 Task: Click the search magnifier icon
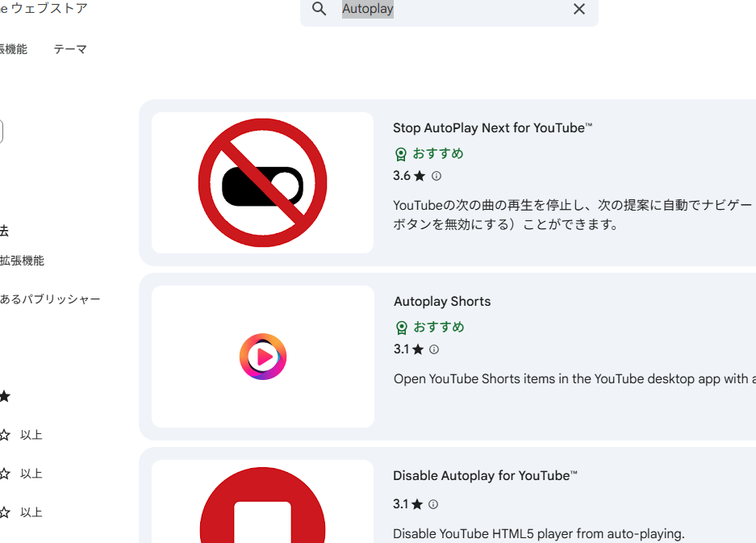[320, 9]
